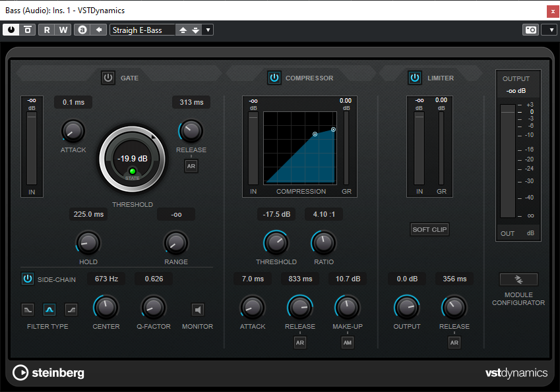The width and height of the screenshot is (560, 392).
Task: Click the side-chain Center frequency knob
Action: 106,308
